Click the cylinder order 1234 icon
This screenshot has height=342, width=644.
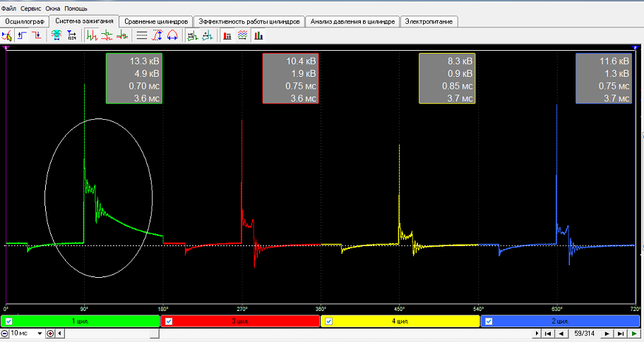(71, 35)
